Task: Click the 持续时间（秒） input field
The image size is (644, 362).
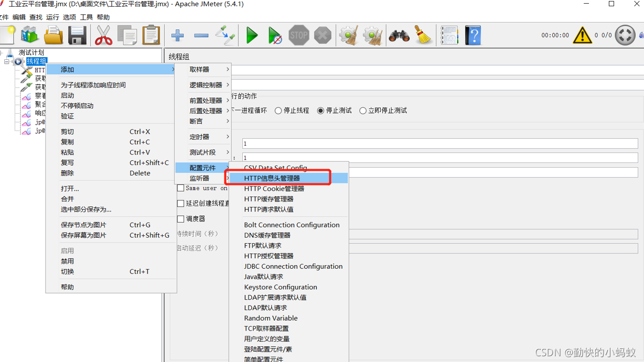Action: [x=492, y=234]
